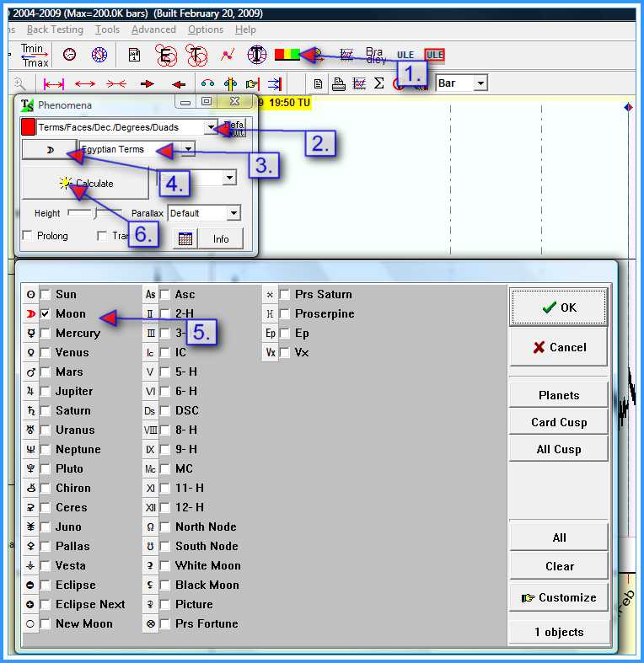Click the red-boxed ULE toolbar icon
The image size is (644, 663).
434,55
